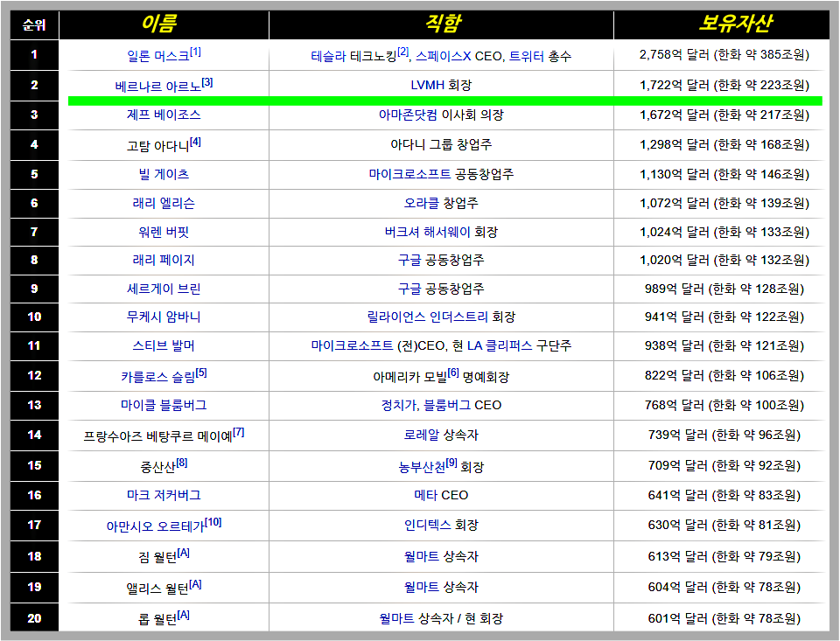Open footnote [4] beside 고탐 아다니

tap(195, 142)
